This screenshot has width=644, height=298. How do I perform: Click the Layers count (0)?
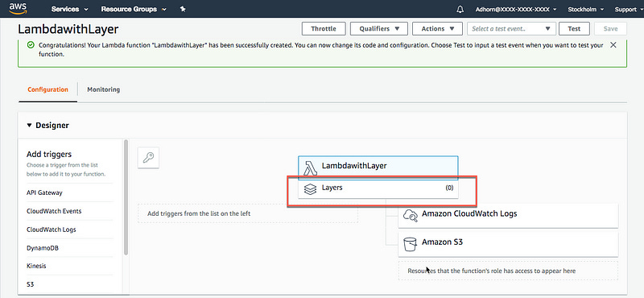[x=449, y=188]
